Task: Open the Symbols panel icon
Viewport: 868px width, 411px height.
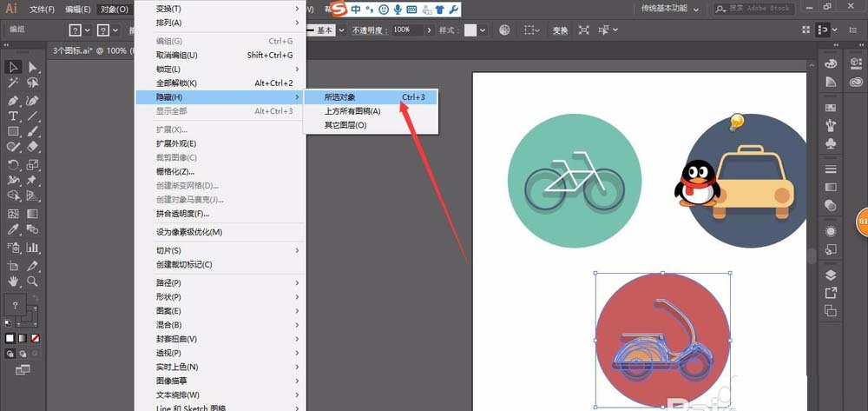Action: 831,143
